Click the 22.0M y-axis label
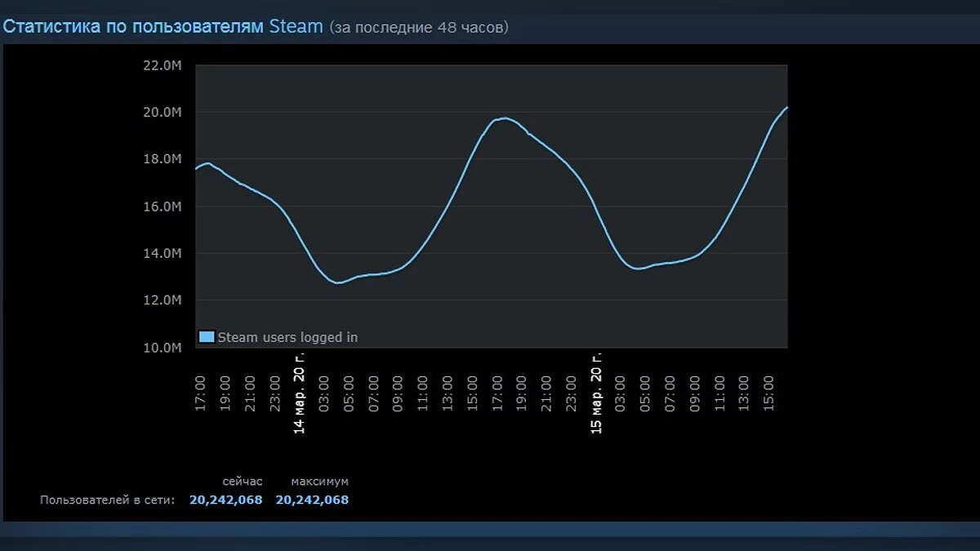 (162, 65)
